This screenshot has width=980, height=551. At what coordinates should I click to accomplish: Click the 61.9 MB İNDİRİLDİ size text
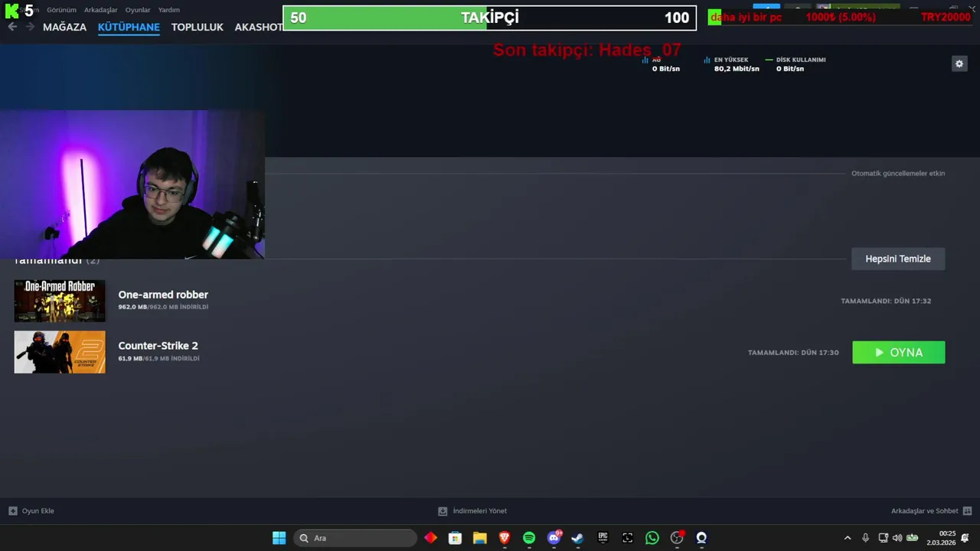158,358
